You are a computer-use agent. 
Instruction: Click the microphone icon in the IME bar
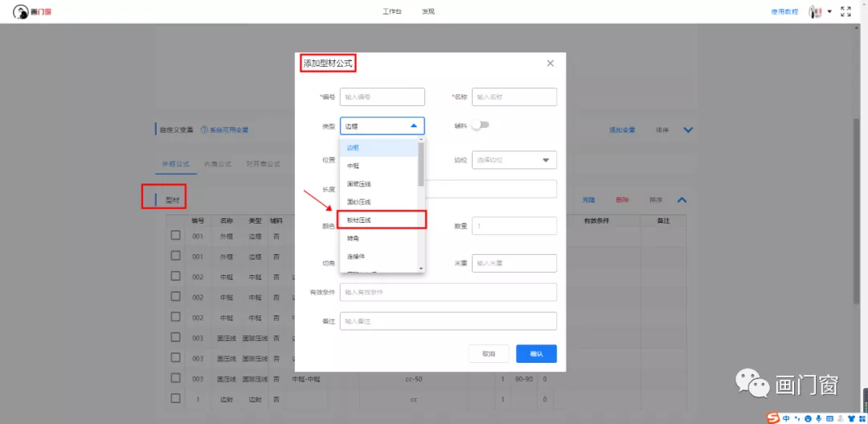(818, 418)
